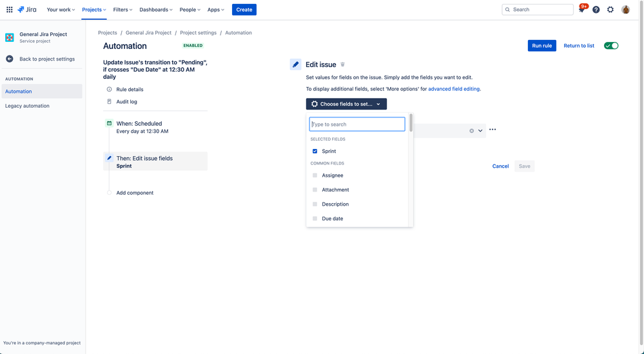The height and width of the screenshot is (354, 644).
Task: Open the Apps dropdown menu
Action: click(x=215, y=10)
